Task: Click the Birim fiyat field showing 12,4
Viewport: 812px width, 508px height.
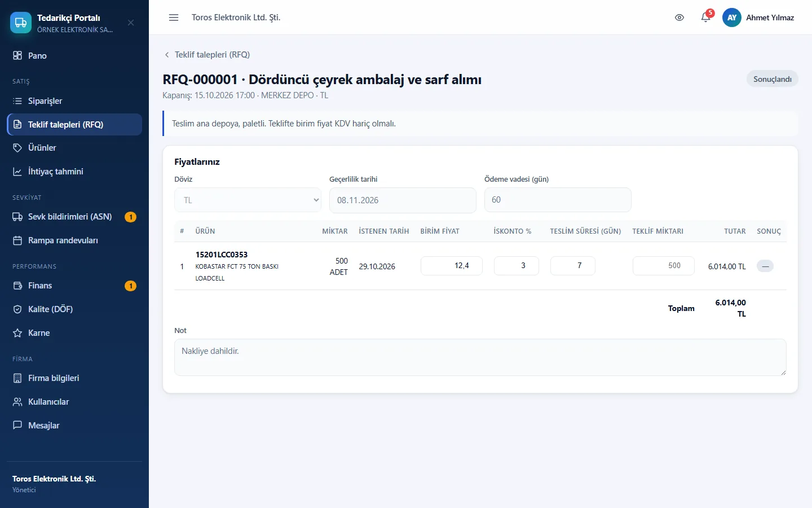Action: (452, 266)
